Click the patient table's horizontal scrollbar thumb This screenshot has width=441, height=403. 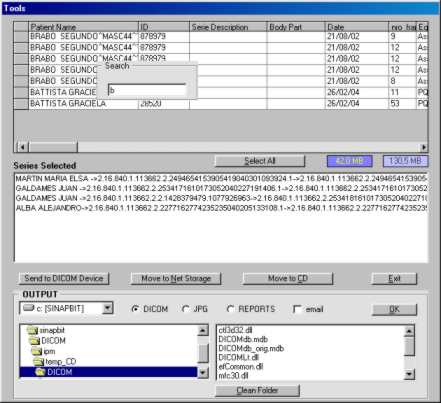click(x=53, y=147)
